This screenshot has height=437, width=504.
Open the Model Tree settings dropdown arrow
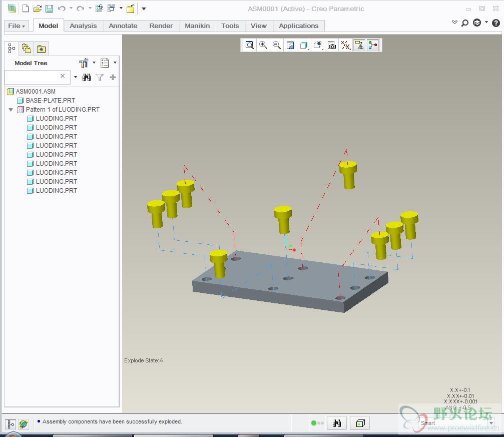94,63
